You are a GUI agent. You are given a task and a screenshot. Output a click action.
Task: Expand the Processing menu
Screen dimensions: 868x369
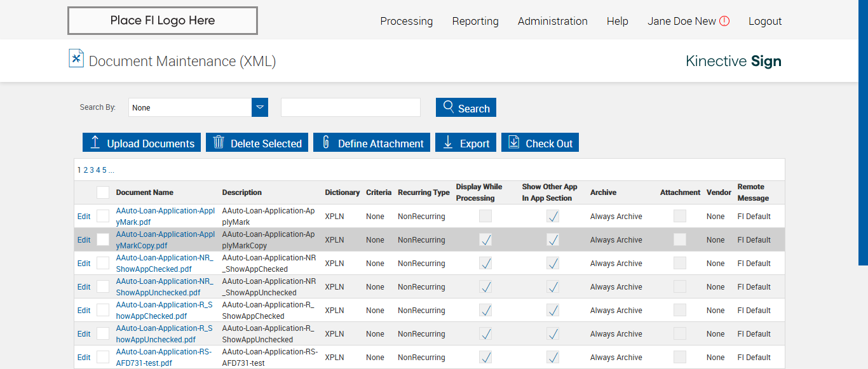[x=406, y=21]
